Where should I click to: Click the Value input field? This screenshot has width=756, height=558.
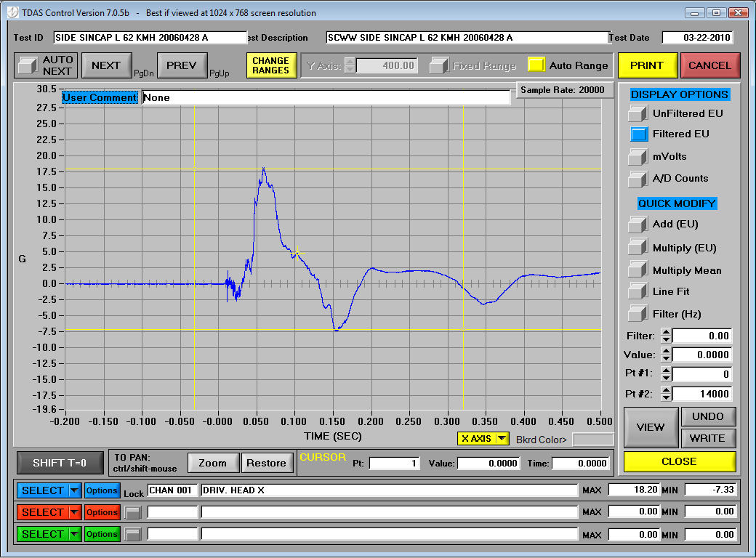pos(702,355)
